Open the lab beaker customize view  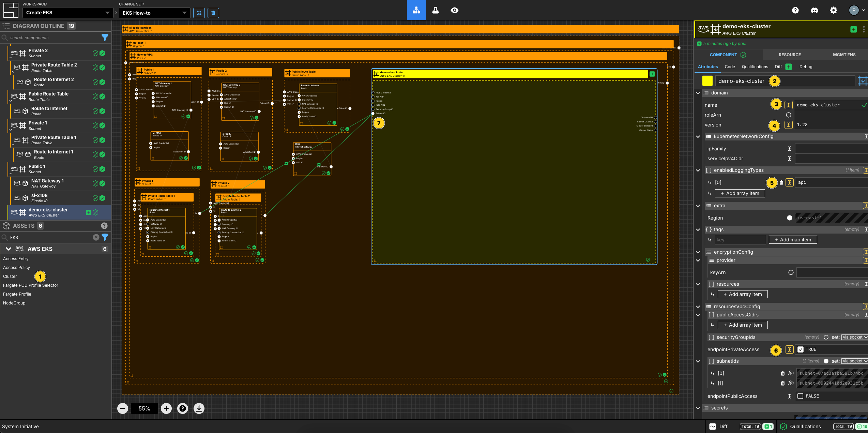435,10
